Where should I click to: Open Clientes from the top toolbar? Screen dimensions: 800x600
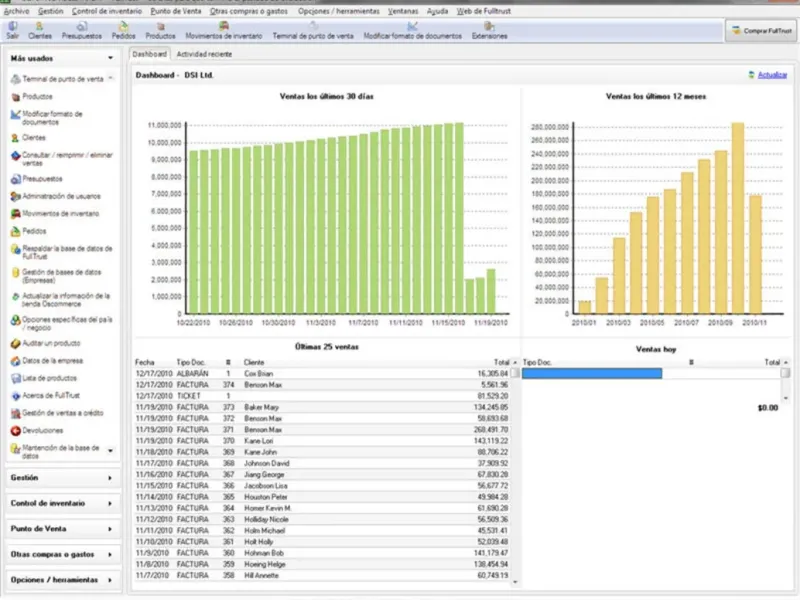point(40,31)
